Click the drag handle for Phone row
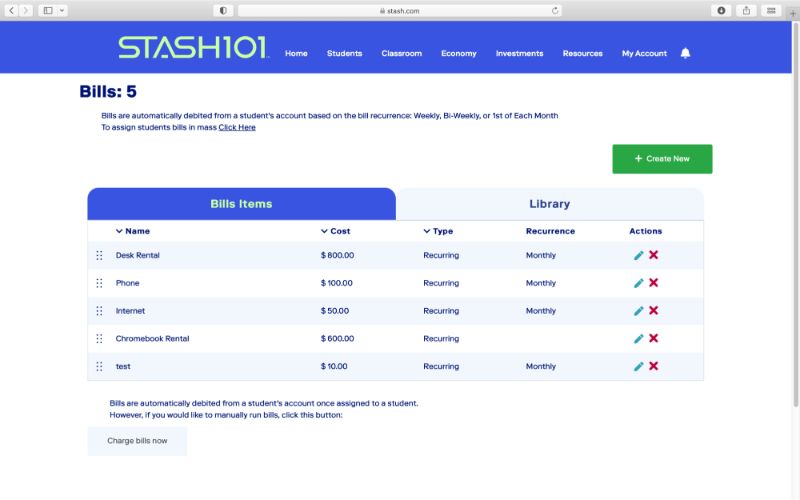Image resolution: width=800 pixels, height=500 pixels. click(99, 283)
